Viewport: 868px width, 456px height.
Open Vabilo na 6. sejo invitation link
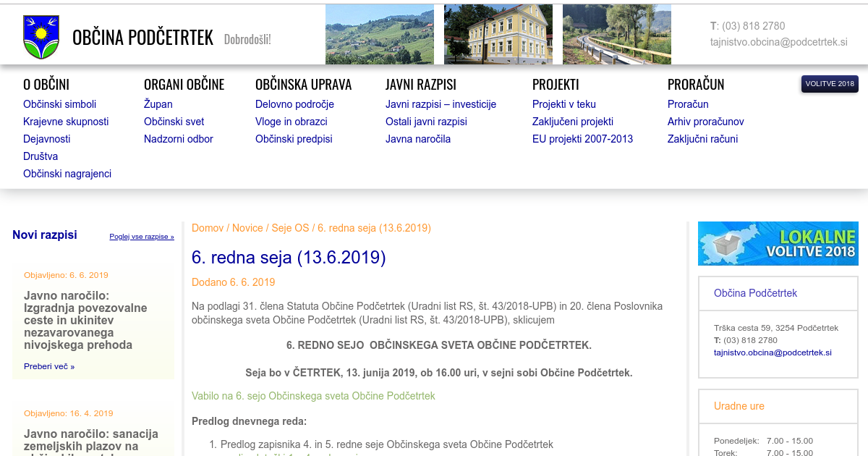click(313, 396)
